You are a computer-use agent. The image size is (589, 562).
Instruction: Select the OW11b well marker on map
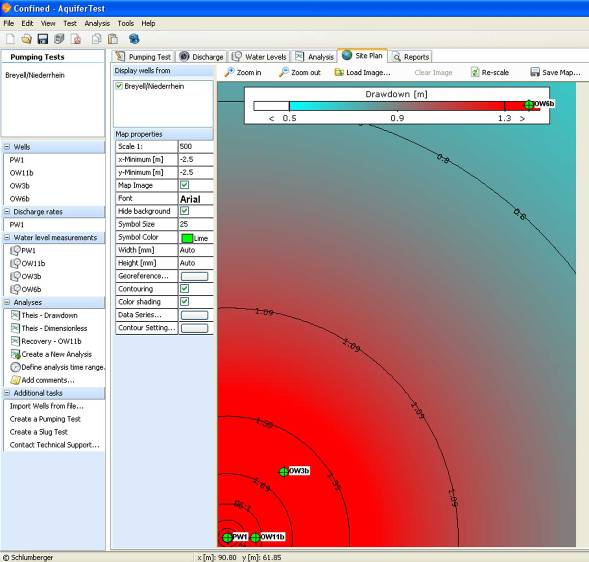pyautogui.click(x=255, y=538)
